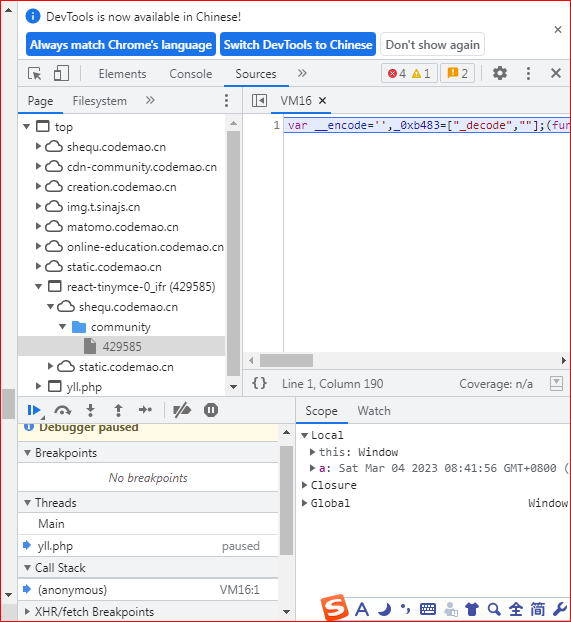Step into next function call
This screenshot has width=571, height=622.
[x=90, y=410]
